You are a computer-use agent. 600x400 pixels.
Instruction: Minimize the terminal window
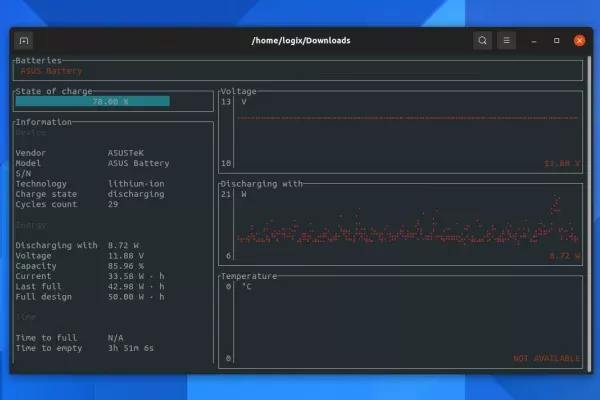coord(534,41)
